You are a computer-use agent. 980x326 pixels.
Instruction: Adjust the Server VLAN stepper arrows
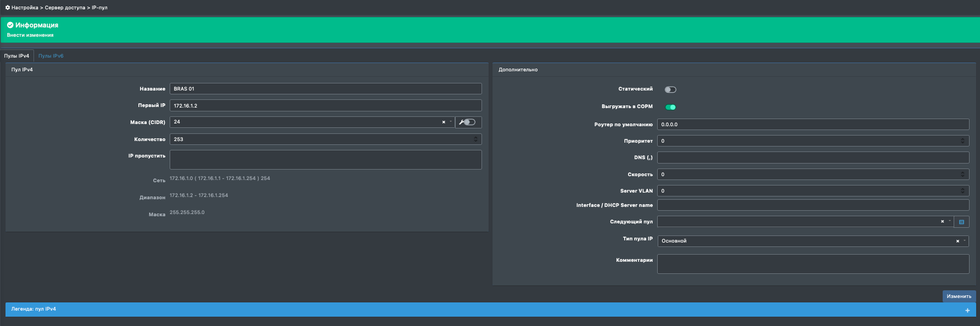962,191
